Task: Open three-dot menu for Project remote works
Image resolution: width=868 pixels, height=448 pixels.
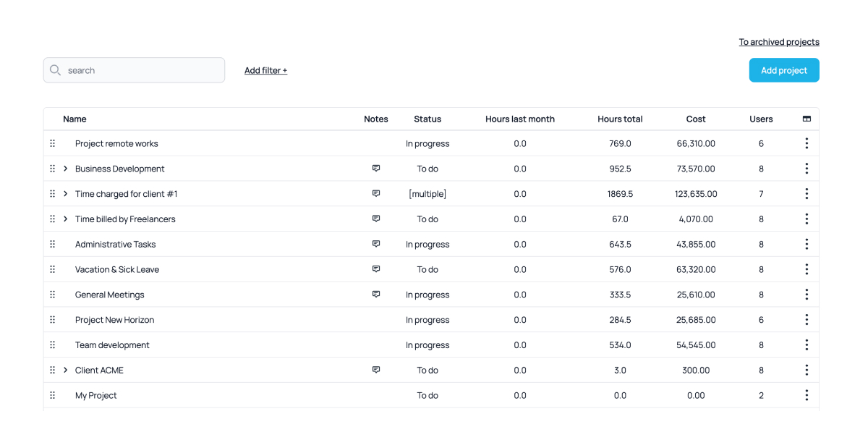Action: click(807, 143)
